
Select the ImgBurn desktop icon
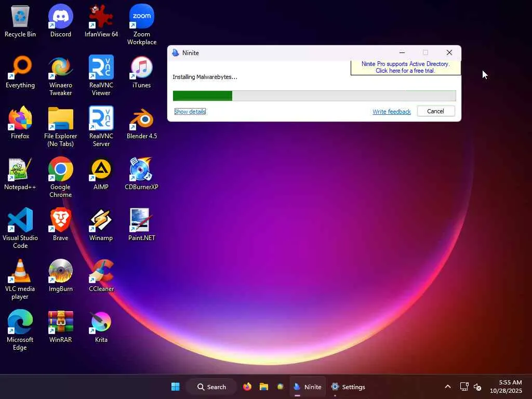[x=61, y=276]
